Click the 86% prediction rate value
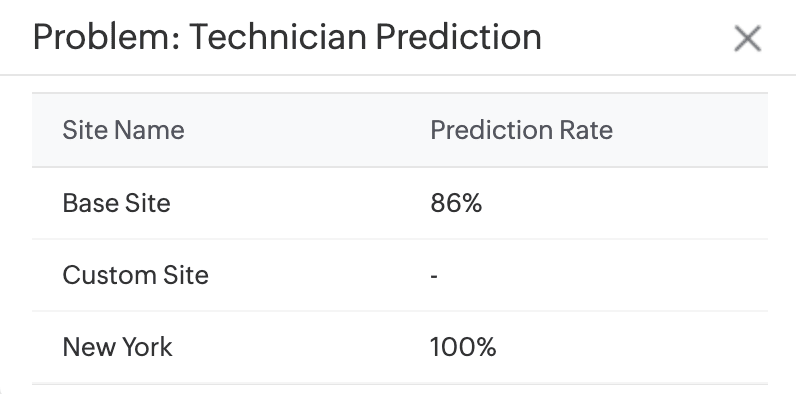Viewport: 796px width, 394px height. tap(456, 203)
